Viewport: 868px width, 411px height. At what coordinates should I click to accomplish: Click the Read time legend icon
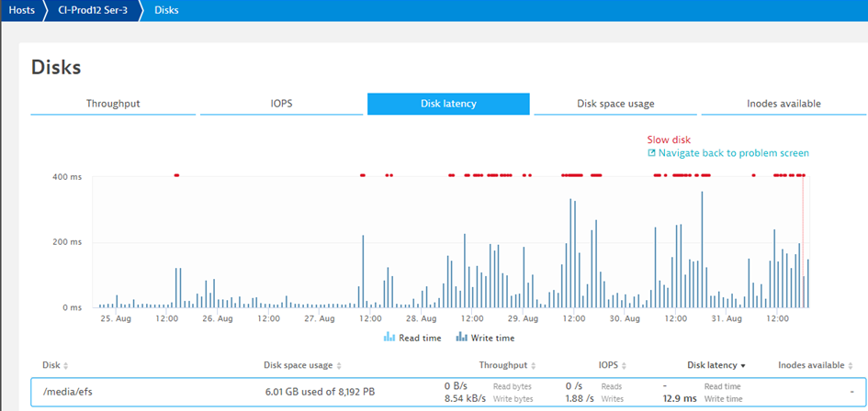(x=389, y=338)
